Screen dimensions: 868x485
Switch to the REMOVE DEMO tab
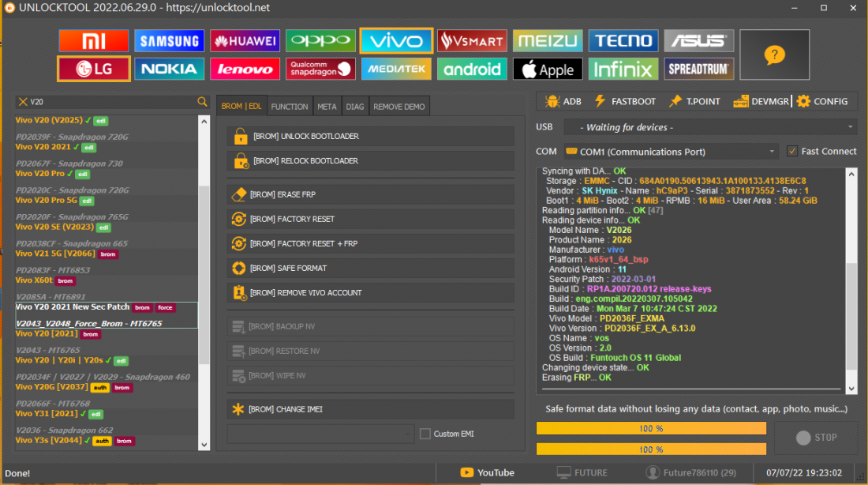[399, 107]
